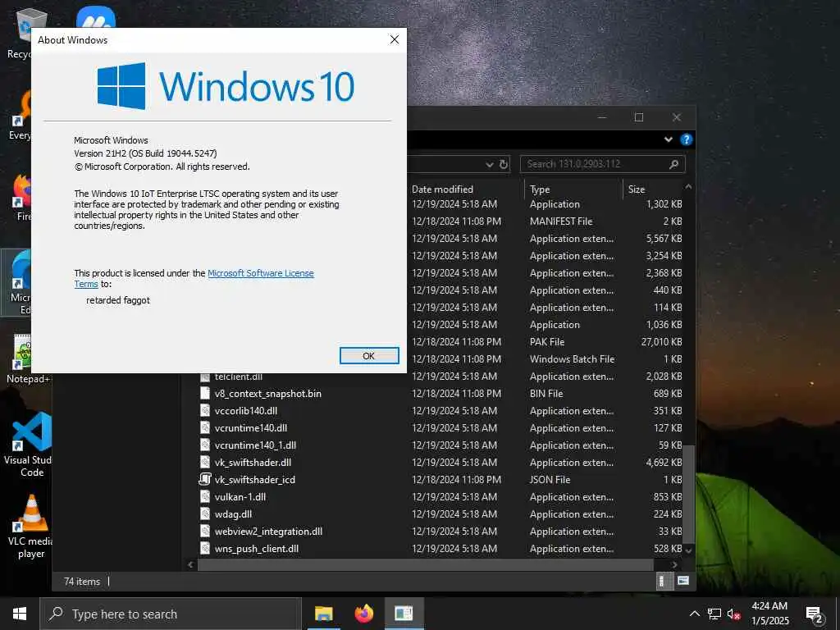
Task: Select the vulkan-1.dll file icon
Action: point(204,496)
